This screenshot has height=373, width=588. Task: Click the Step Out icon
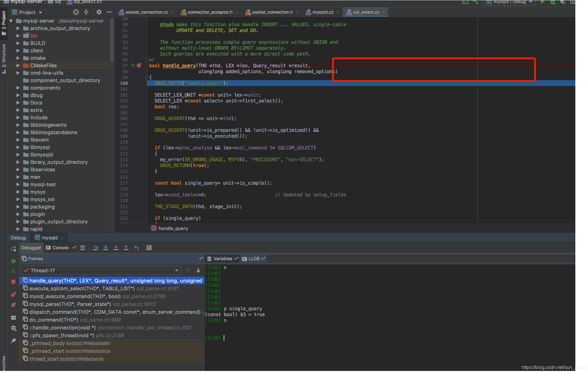(126, 248)
